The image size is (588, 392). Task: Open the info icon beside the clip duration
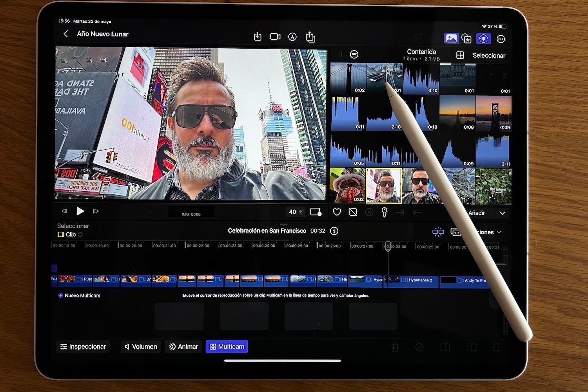334,231
